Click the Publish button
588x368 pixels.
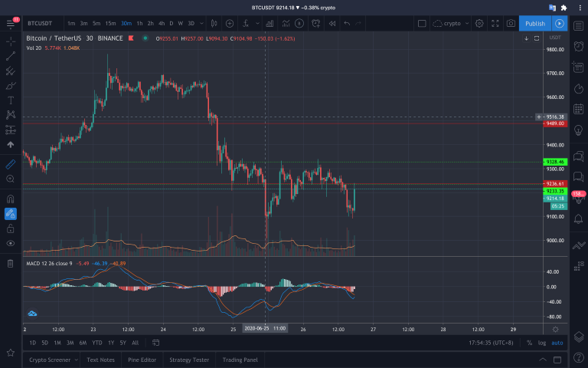[x=534, y=24]
